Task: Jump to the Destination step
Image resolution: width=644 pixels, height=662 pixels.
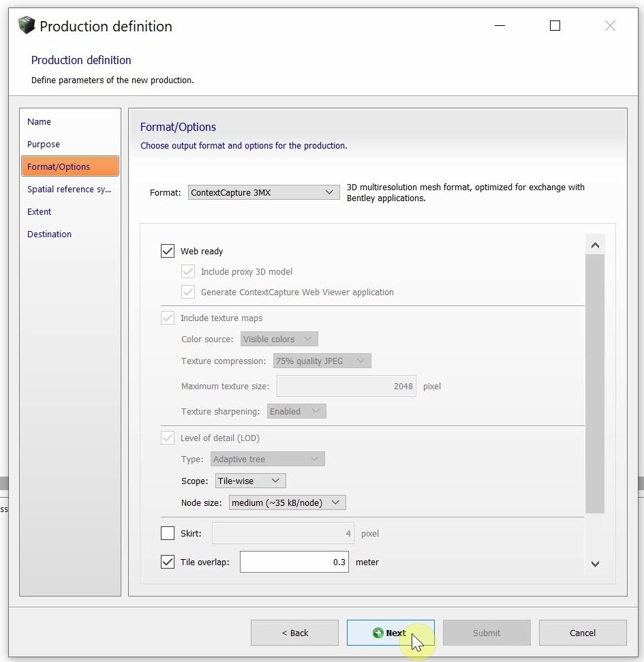Action: coord(50,235)
